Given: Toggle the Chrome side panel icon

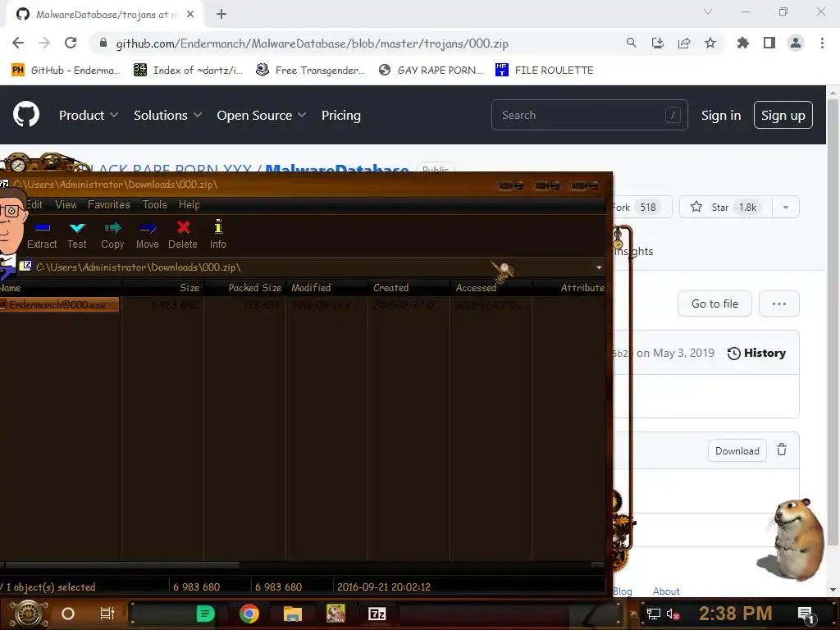Looking at the screenshot, I should (769, 43).
